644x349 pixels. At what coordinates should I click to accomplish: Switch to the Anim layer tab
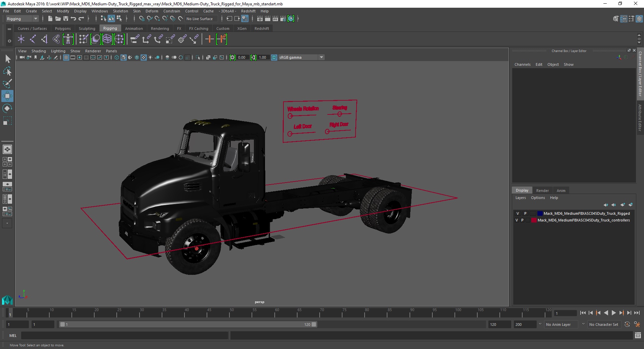click(561, 190)
